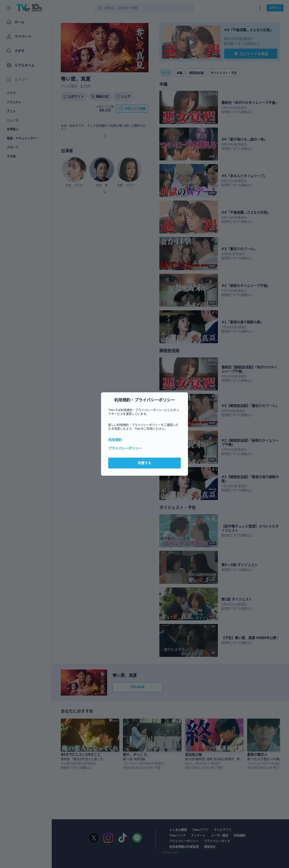Screen dimensions: 289x868
Task: Select the ダイジェスト・予告 filter tab
Action: [224, 73]
